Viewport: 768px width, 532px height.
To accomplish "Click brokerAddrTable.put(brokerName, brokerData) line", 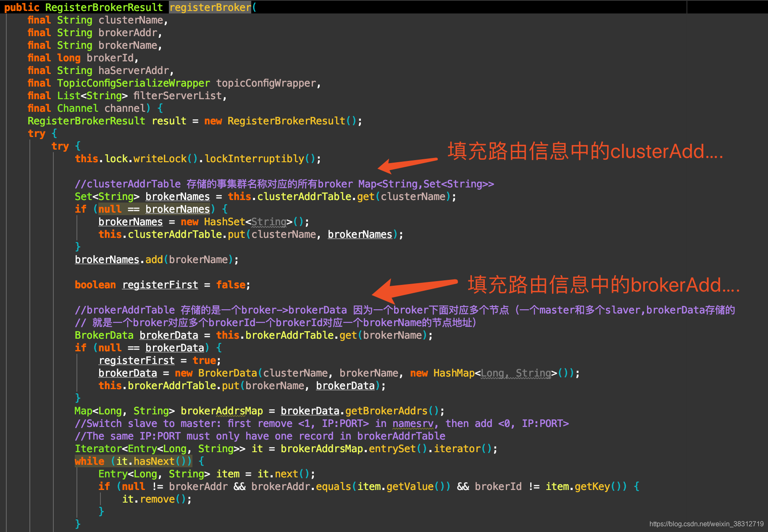I will pyautogui.click(x=242, y=385).
